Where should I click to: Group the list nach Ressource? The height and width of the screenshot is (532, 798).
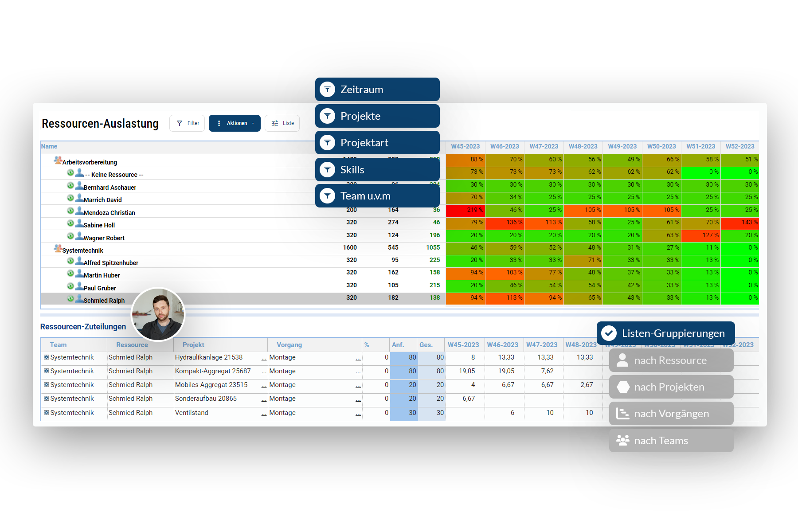[x=671, y=360]
